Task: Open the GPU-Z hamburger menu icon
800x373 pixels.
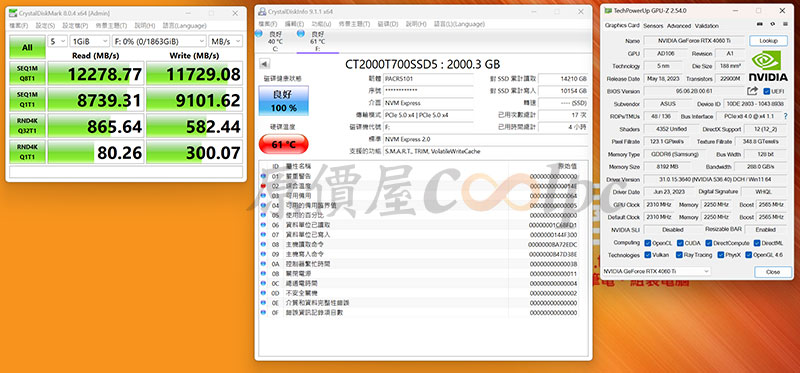Action: pyautogui.click(x=785, y=24)
